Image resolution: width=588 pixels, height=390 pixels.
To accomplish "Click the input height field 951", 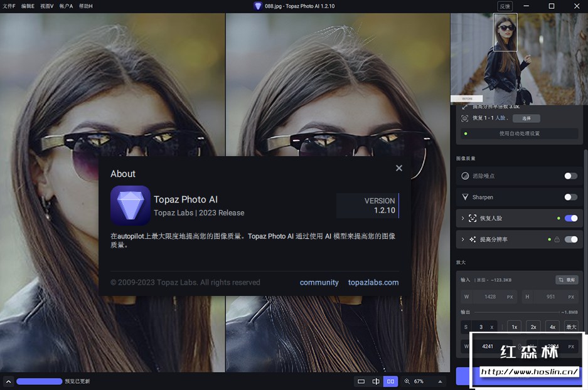I will coord(550,297).
